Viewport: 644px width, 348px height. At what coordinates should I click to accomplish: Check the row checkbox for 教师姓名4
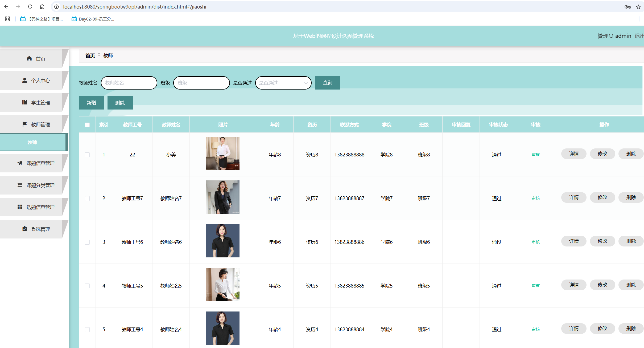(87, 330)
